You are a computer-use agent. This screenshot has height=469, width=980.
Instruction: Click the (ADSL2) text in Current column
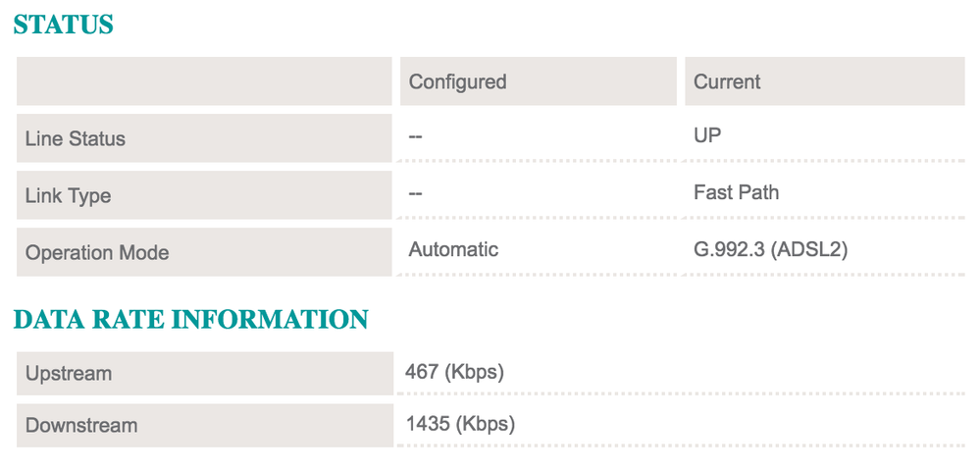point(809,250)
